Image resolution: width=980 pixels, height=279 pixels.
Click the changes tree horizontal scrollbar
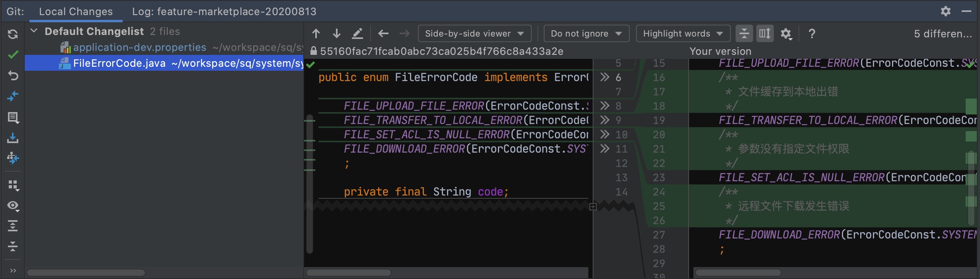(x=86, y=273)
